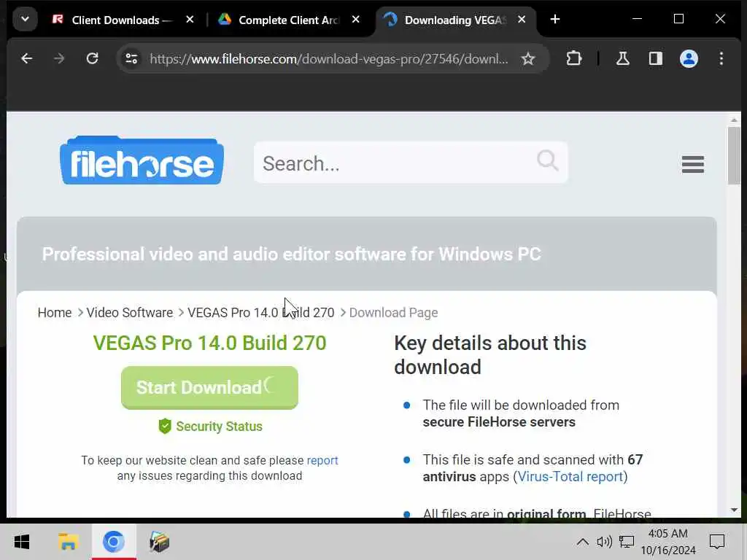Click the filehorse.com URL address bar
The width and height of the screenshot is (747, 560).
(329, 58)
